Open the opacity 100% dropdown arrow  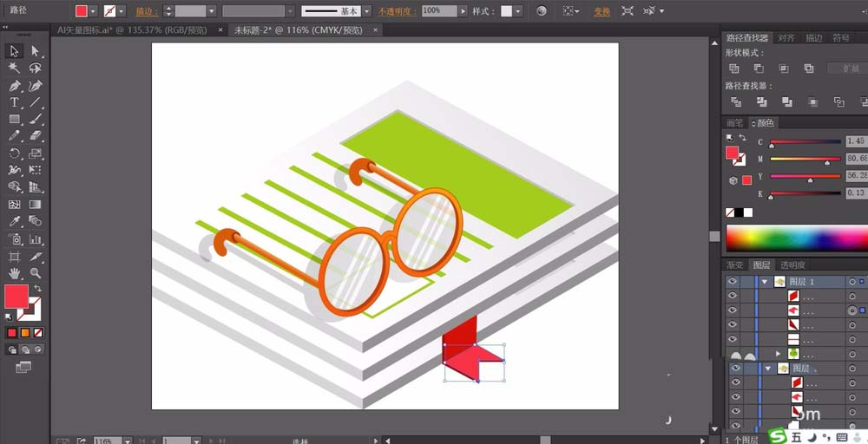coord(463,11)
